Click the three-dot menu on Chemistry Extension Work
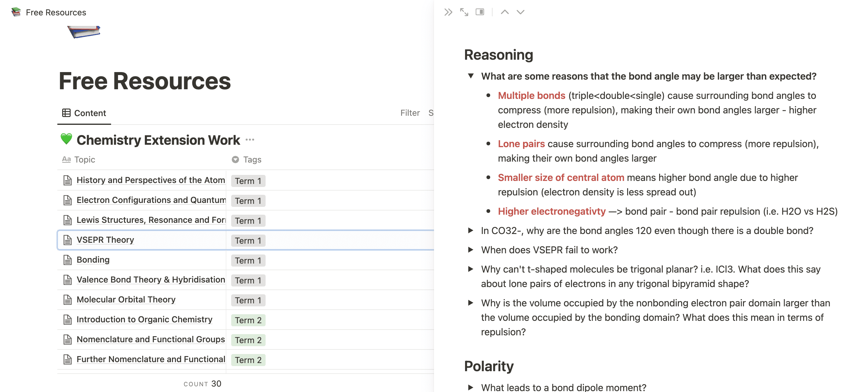Image resolution: width=868 pixels, height=392 pixels. [251, 140]
